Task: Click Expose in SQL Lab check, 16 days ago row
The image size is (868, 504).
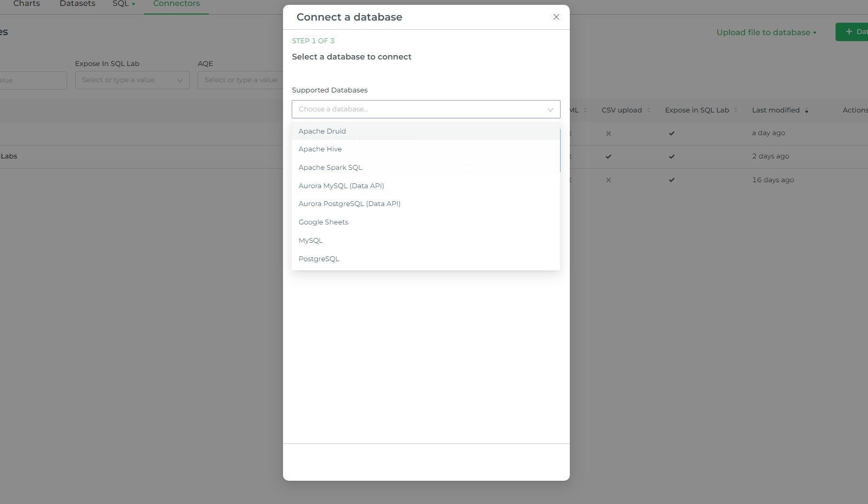Action: [x=672, y=180]
